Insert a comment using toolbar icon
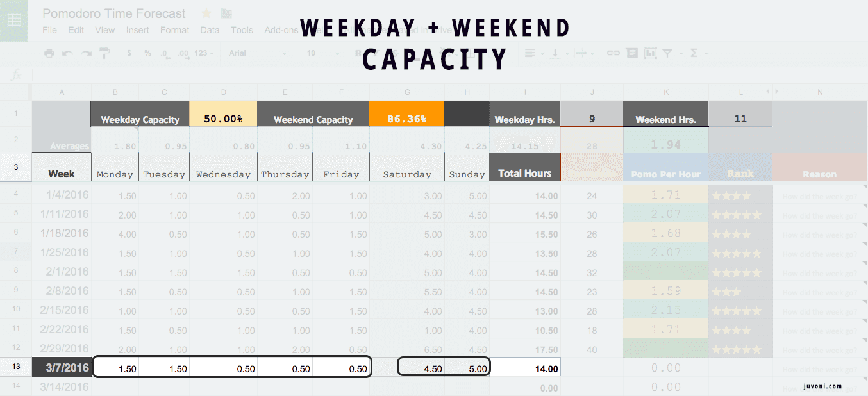The width and height of the screenshot is (868, 396). click(632, 53)
